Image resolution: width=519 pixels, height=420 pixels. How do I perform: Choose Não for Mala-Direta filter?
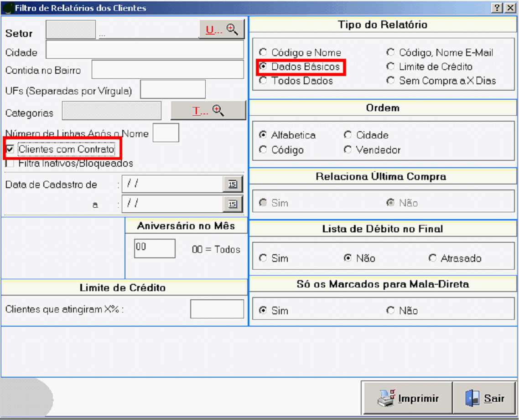coord(390,311)
